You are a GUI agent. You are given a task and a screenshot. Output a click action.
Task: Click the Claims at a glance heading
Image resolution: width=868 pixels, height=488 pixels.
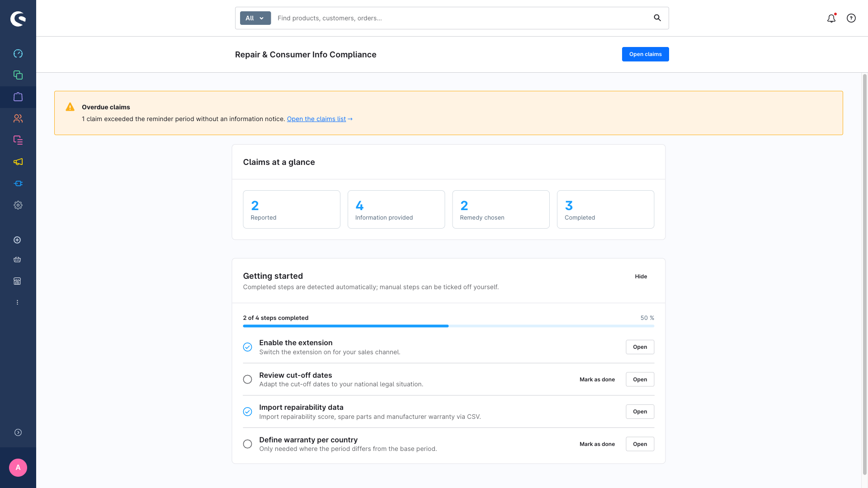pos(279,162)
